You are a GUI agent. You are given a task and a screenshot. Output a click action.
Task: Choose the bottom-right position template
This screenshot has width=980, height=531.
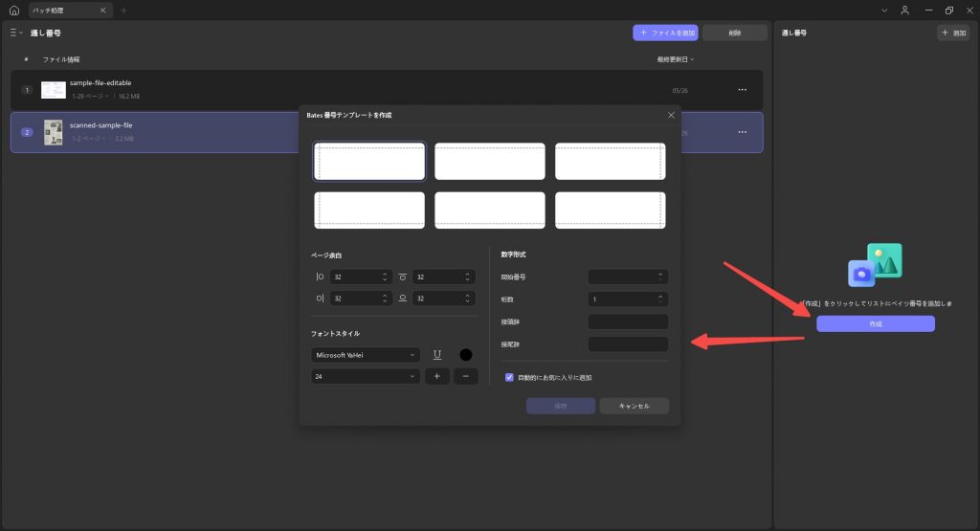pyautogui.click(x=610, y=210)
